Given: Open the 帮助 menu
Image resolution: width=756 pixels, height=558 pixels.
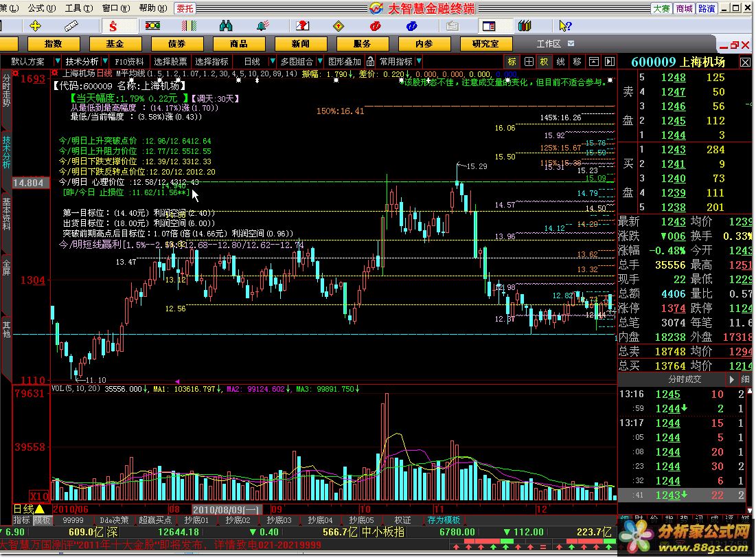Looking at the screenshot, I should [x=153, y=8].
